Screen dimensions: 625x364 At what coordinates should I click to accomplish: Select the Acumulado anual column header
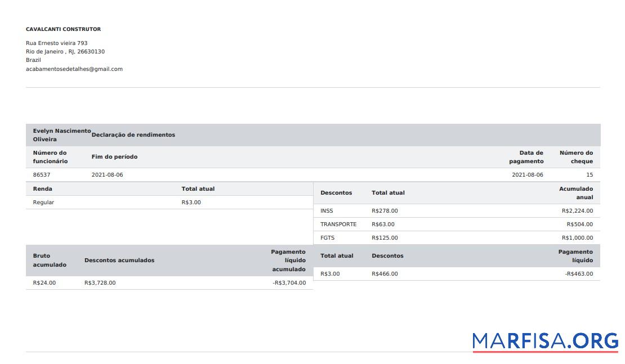577,192
